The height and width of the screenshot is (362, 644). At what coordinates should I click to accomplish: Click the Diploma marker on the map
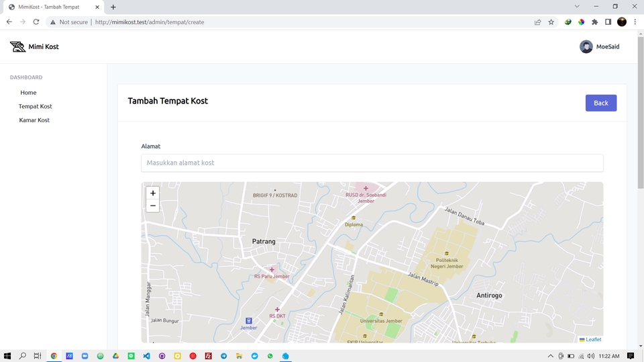(354, 218)
